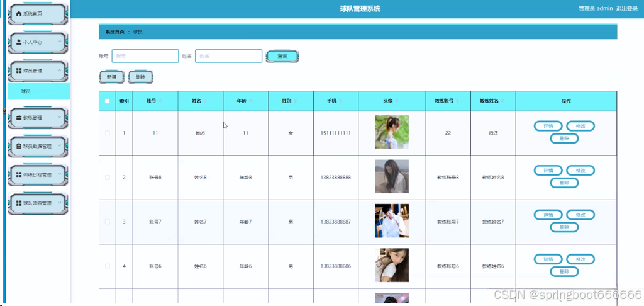Click 删除 for the 账号8 row

coord(564,183)
